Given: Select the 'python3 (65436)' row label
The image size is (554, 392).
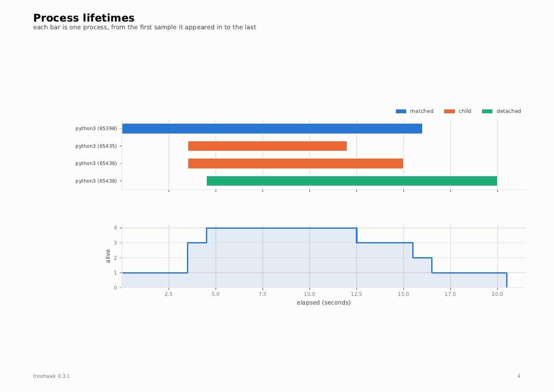Looking at the screenshot, I should 96,163.
